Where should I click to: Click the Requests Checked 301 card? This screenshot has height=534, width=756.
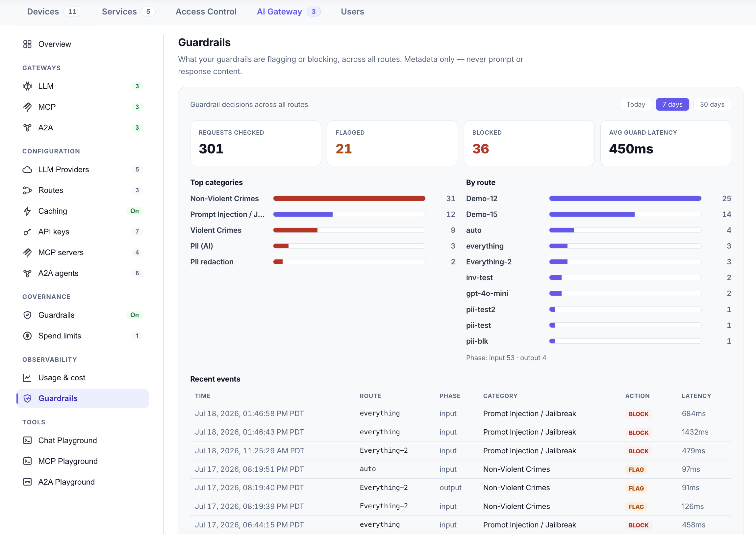coord(256,143)
